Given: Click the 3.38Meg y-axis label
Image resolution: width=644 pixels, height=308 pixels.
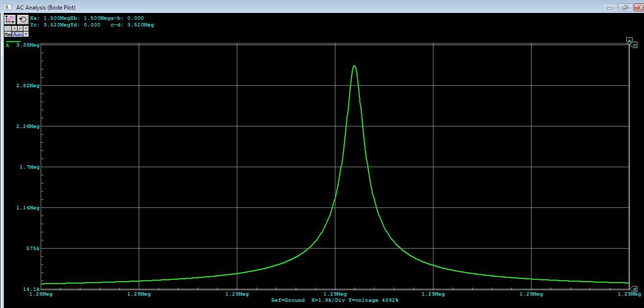Looking at the screenshot, I should click(28, 45).
